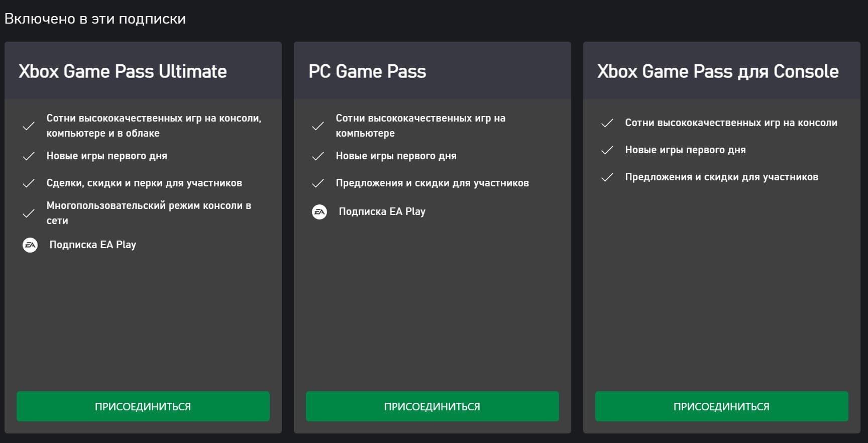Click "Многопользовательский режим консоли в сети" text

(149, 213)
